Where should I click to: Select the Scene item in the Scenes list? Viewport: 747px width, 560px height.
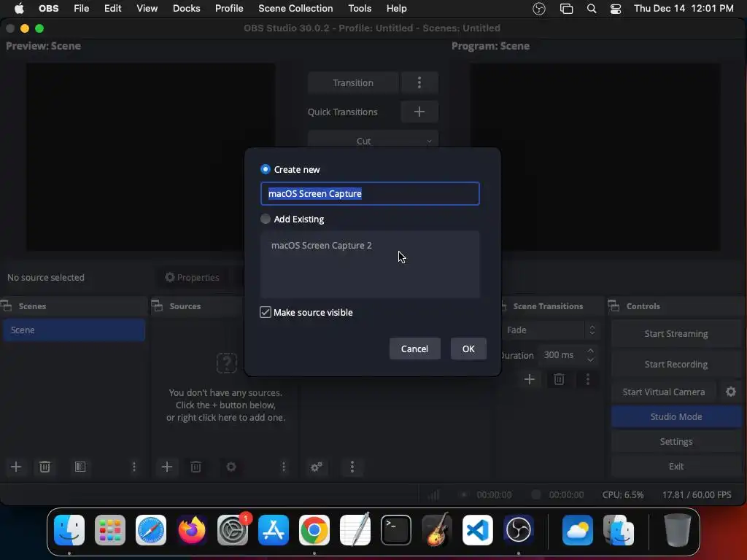coord(74,330)
